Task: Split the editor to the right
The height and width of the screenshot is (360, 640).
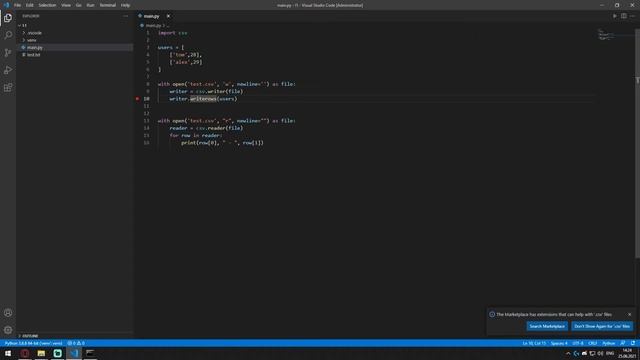Action: pyautogui.click(x=624, y=16)
